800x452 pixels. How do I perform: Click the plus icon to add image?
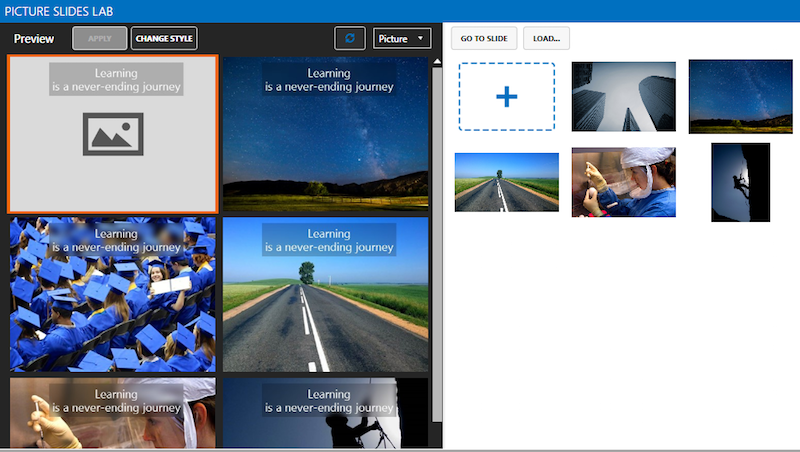coord(507,96)
